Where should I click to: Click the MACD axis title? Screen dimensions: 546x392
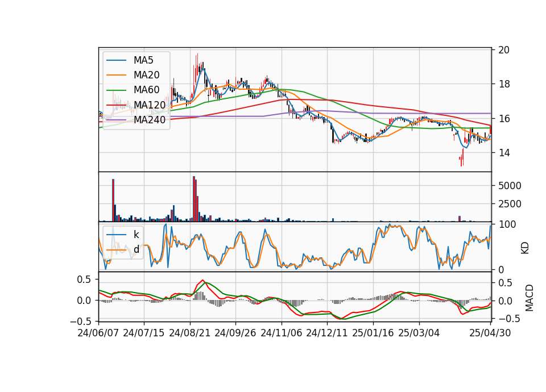(x=529, y=298)
